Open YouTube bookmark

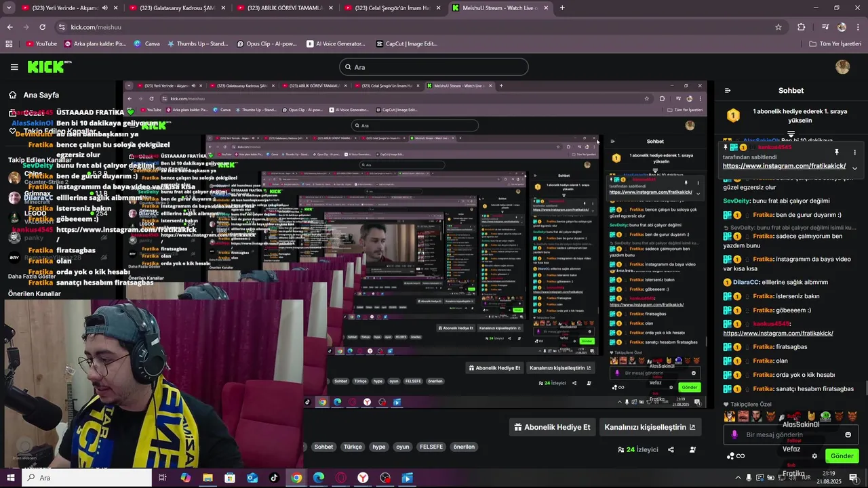click(41, 43)
